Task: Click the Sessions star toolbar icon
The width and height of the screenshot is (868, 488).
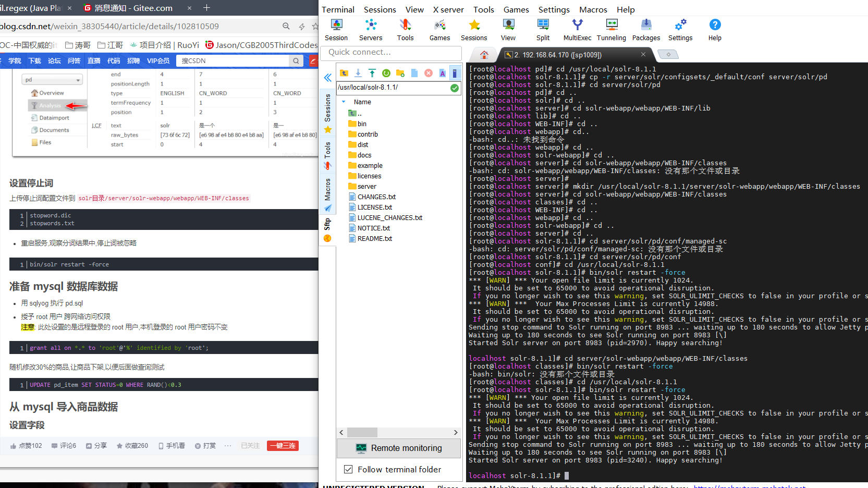Action: (x=474, y=30)
